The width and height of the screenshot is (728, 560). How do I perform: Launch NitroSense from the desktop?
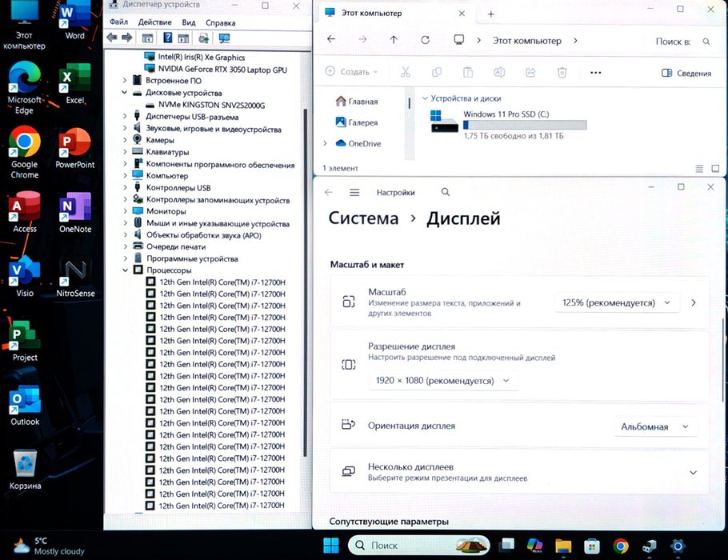pos(75,278)
